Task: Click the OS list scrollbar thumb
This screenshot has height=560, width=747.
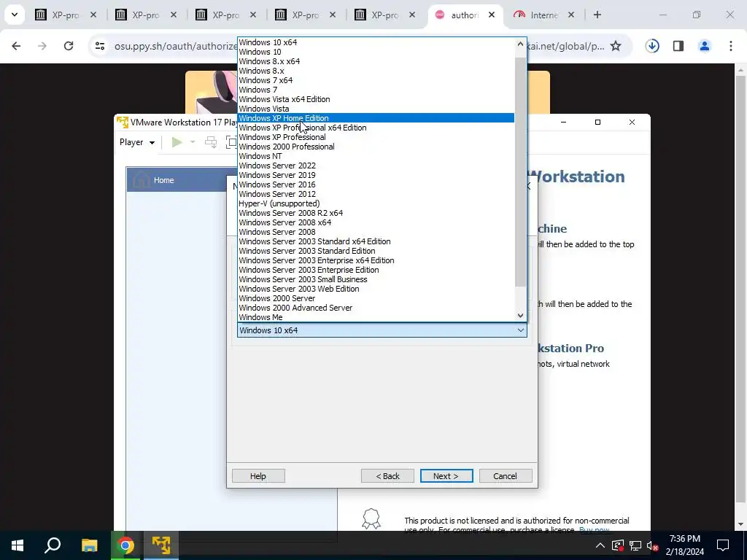Action: coord(520,172)
